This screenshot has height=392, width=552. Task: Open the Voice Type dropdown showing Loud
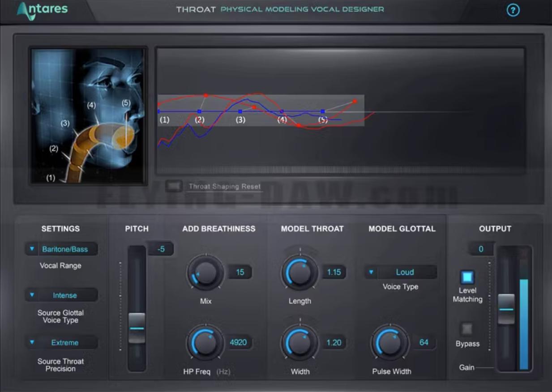400,272
